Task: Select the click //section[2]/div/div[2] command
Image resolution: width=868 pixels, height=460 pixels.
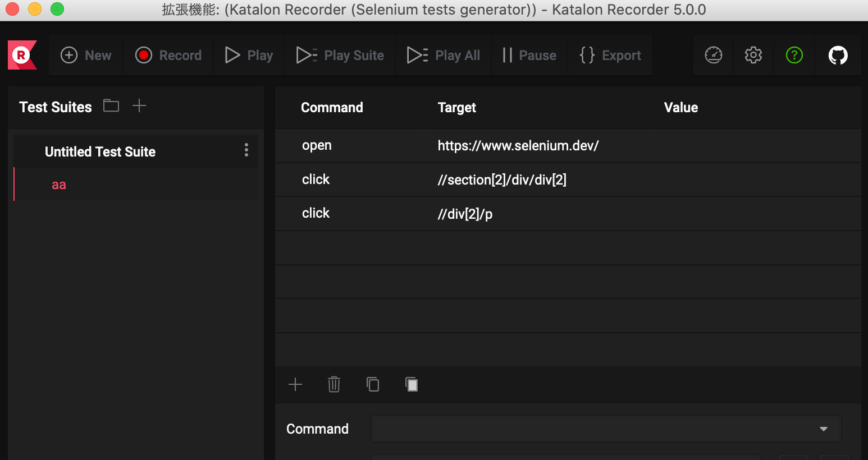Action: pyautogui.click(x=568, y=180)
